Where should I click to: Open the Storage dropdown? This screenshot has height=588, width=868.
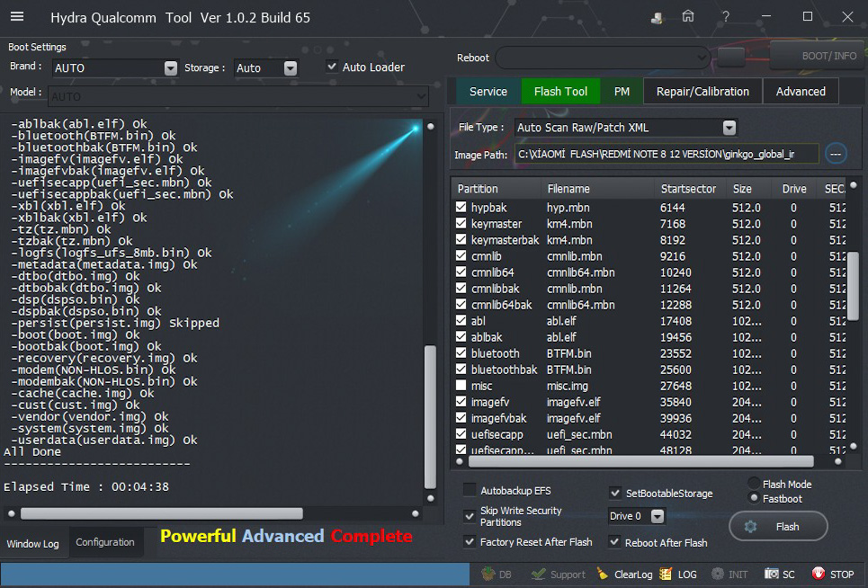coord(290,68)
